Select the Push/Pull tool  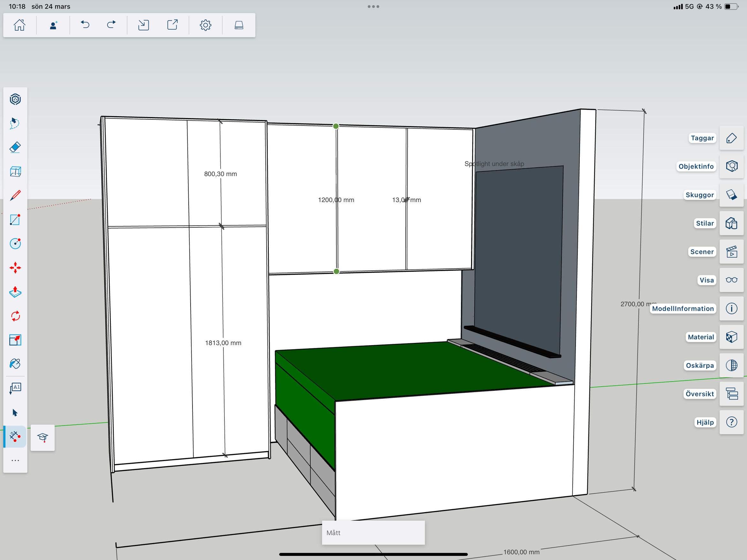15,292
